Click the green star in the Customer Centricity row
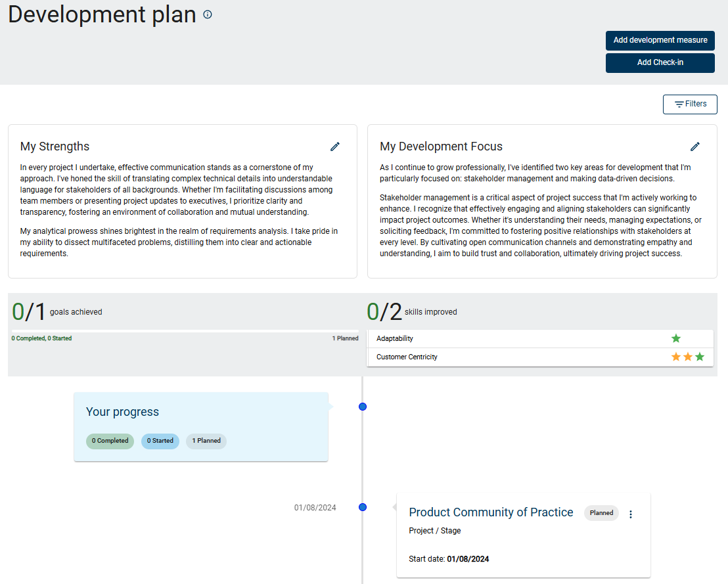Viewport: 728px width, 584px height. click(699, 357)
